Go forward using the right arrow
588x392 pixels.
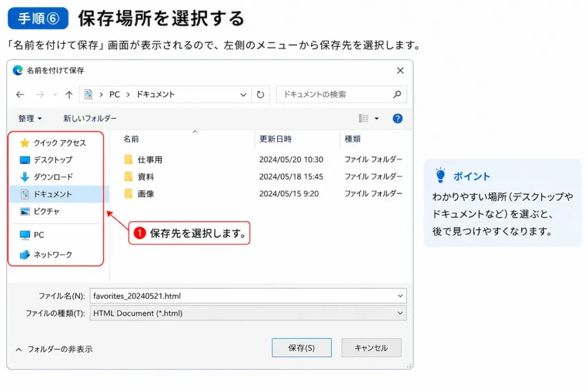coord(40,95)
